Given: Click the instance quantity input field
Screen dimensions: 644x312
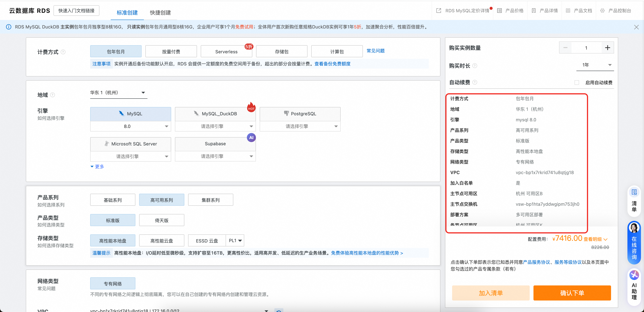Looking at the screenshot, I should click(587, 47).
